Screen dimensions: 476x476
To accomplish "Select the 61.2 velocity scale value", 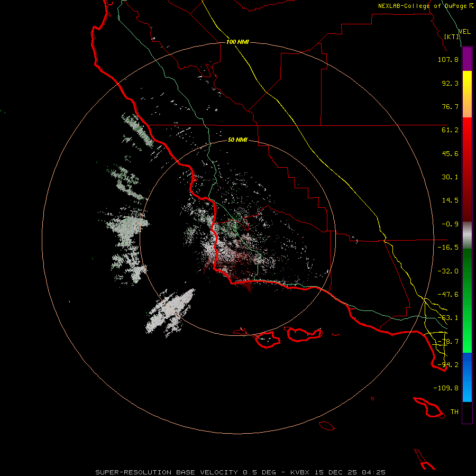I will (x=450, y=130).
